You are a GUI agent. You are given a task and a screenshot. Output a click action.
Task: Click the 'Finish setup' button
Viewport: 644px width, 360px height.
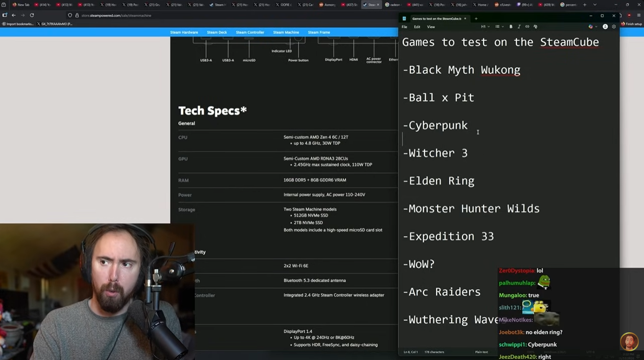click(632, 24)
